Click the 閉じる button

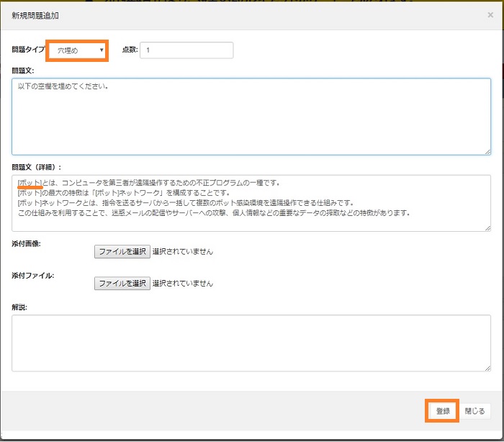click(474, 411)
